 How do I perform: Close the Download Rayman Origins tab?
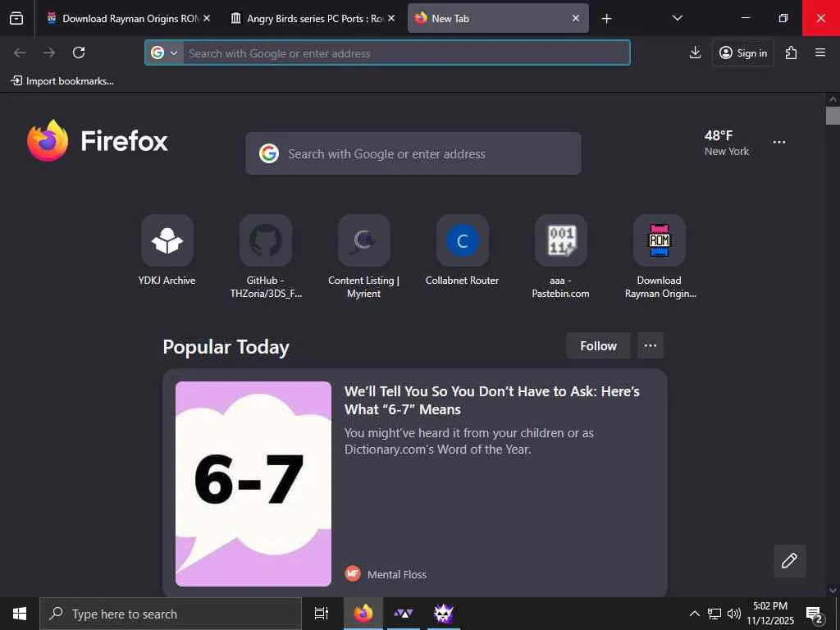(207, 18)
